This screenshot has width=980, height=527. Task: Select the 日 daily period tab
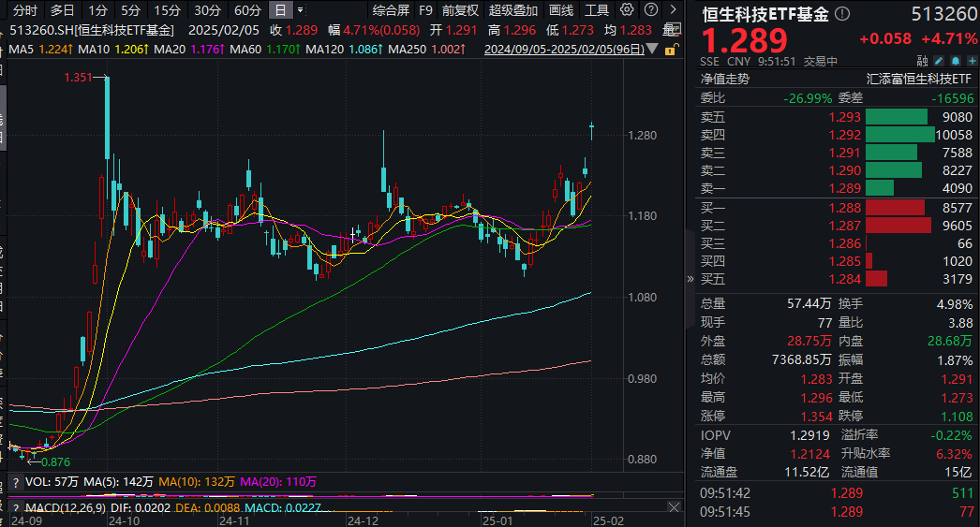click(x=281, y=10)
